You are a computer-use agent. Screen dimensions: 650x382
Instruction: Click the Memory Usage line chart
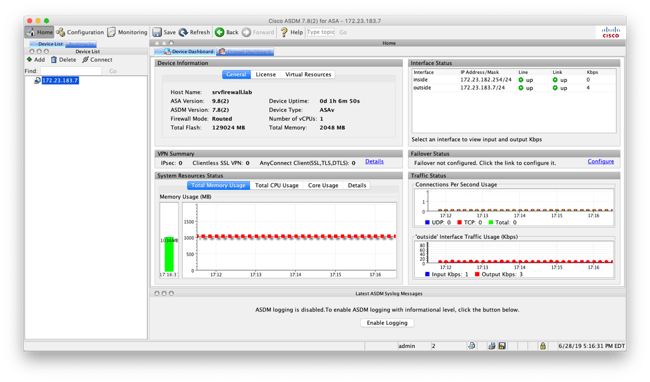click(x=289, y=240)
